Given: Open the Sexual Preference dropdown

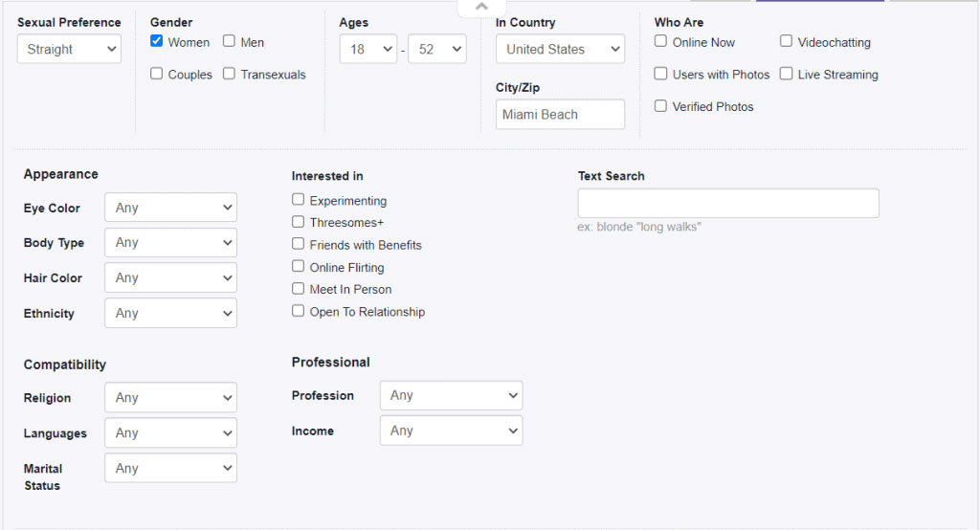Looking at the screenshot, I should (69, 49).
